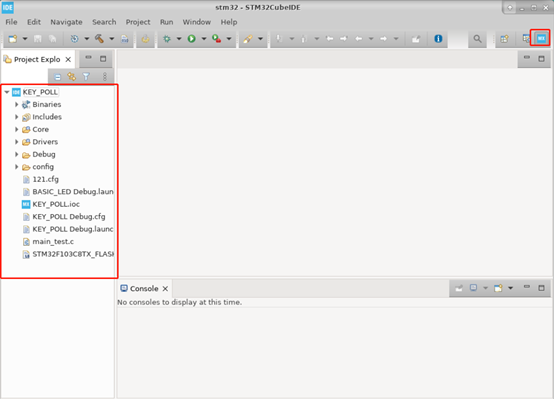Click the green Run button icon

tap(191, 39)
